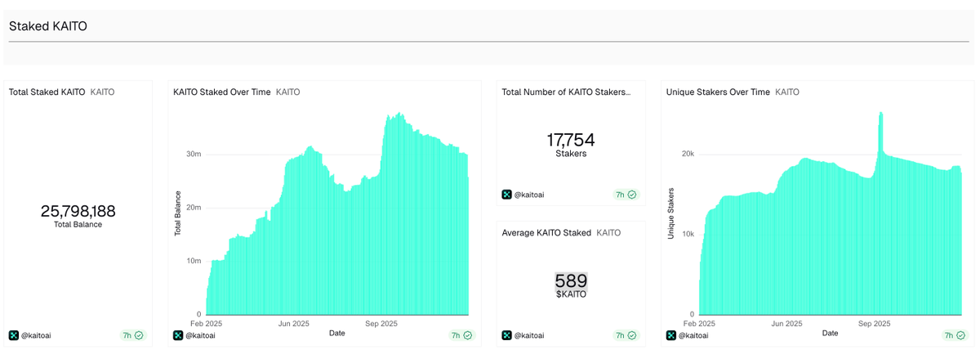Click the 7h refresh badge in Total Staked KAITO panel
Viewport: 980px width, 359px height.
point(132,335)
